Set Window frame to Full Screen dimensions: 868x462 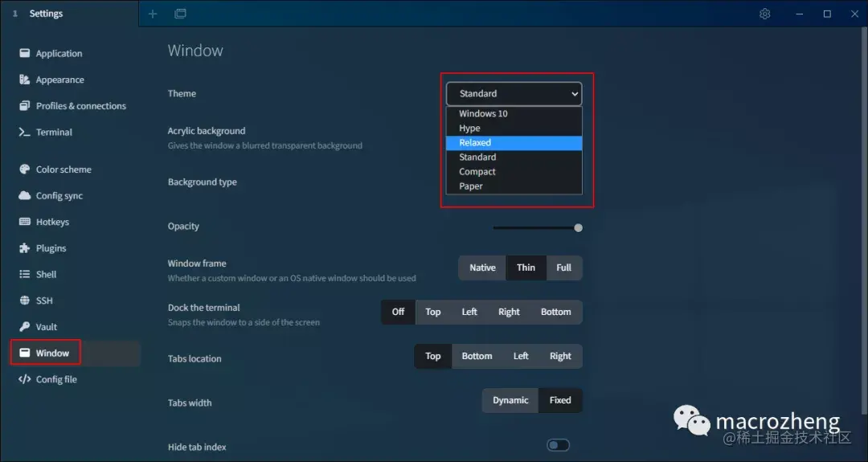pyautogui.click(x=563, y=268)
